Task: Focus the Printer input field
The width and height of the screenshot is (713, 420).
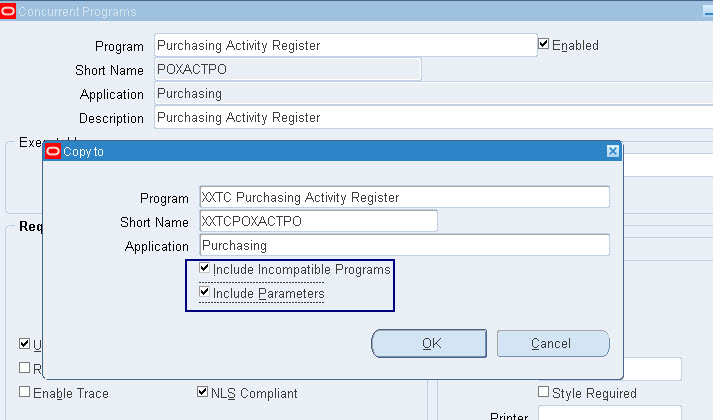Action: coord(610,414)
